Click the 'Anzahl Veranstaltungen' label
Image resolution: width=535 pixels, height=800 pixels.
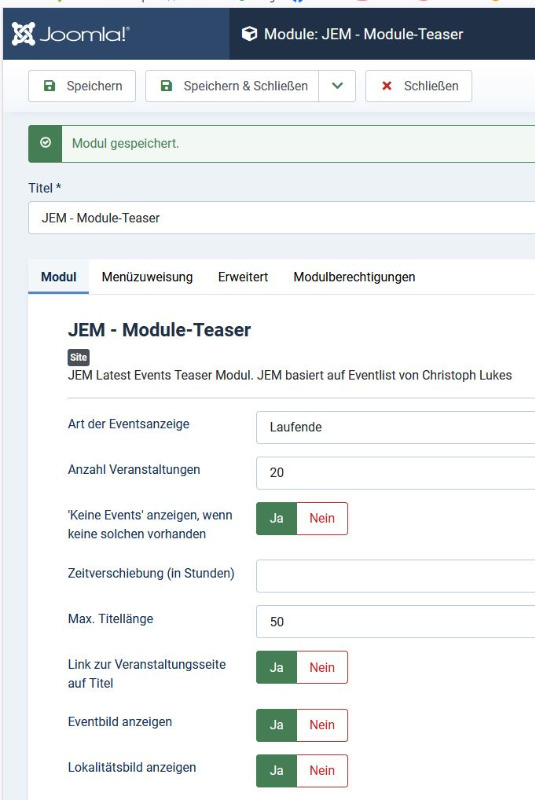[x=134, y=469]
